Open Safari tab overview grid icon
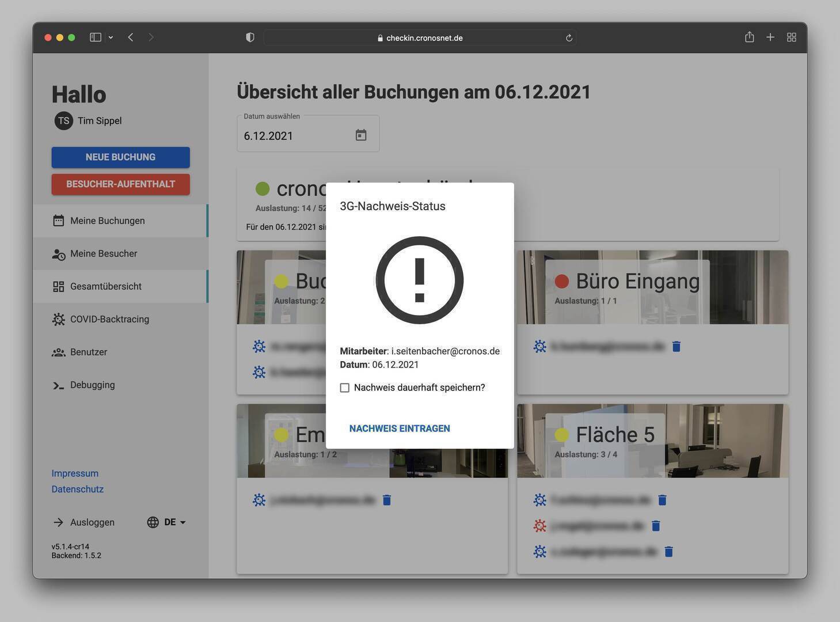The width and height of the screenshot is (840, 622). point(792,37)
